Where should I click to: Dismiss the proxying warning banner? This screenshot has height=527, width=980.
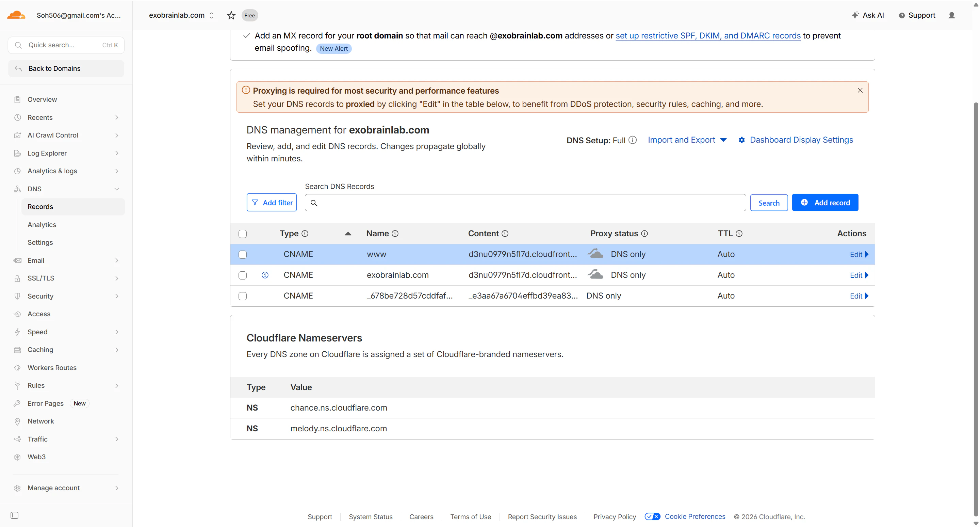[860, 91]
